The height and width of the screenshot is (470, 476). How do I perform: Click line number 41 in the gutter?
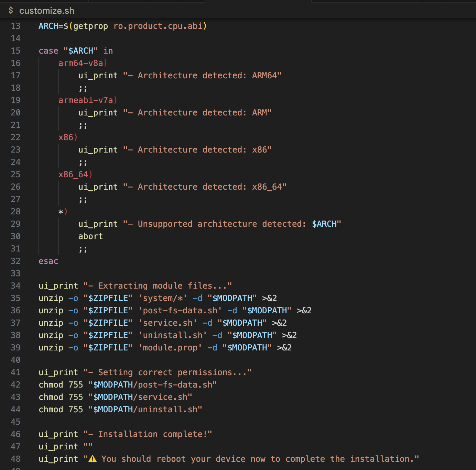[16, 372]
